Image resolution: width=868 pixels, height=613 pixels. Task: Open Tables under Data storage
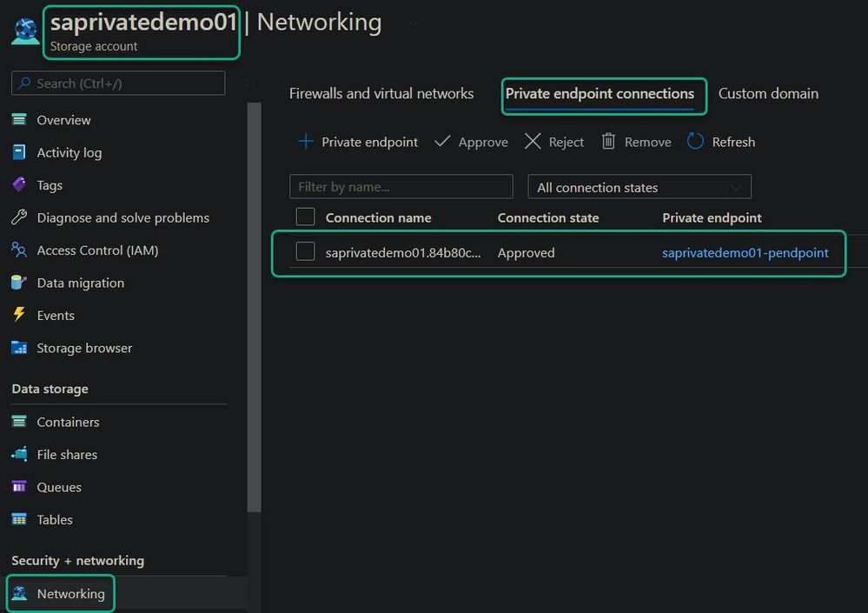click(x=54, y=519)
